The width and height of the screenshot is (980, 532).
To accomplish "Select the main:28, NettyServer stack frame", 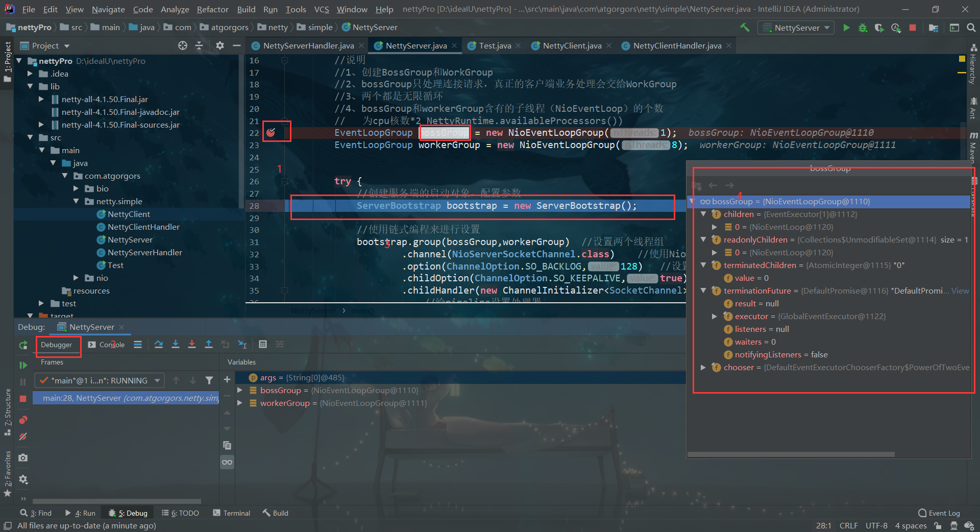I will [x=126, y=398].
